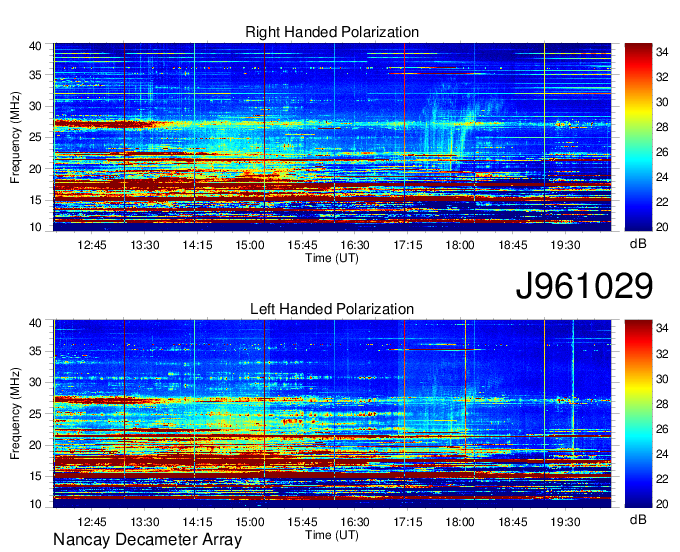Image resolution: width=680 pixels, height=552 pixels.
Task: Click the 15:45 tick label under Left Handed plot
Action: tap(302, 522)
